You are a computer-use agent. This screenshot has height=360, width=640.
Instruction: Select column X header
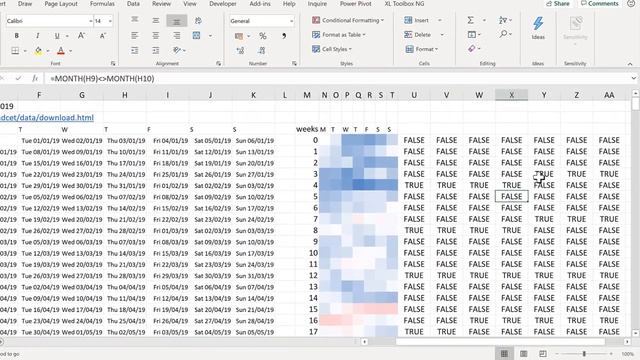(x=511, y=95)
